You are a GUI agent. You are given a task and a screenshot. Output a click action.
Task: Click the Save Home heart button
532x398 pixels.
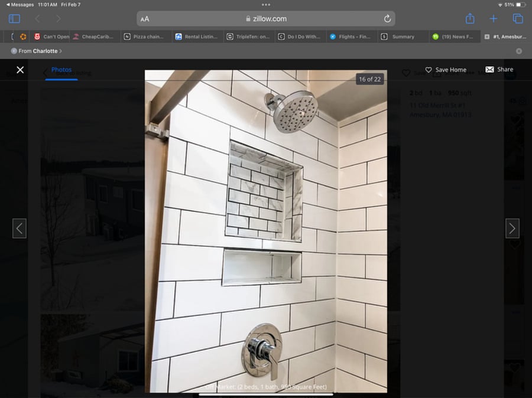(x=446, y=70)
